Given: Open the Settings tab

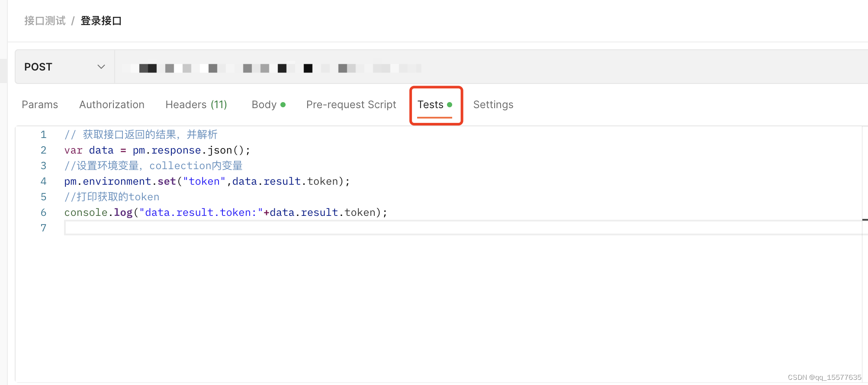Looking at the screenshot, I should coord(493,105).
